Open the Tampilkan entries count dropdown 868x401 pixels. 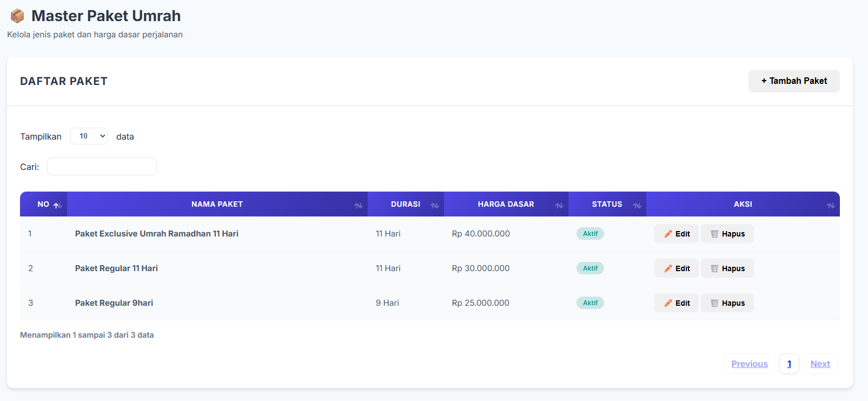pyautogui.click(x=89, y=136)
